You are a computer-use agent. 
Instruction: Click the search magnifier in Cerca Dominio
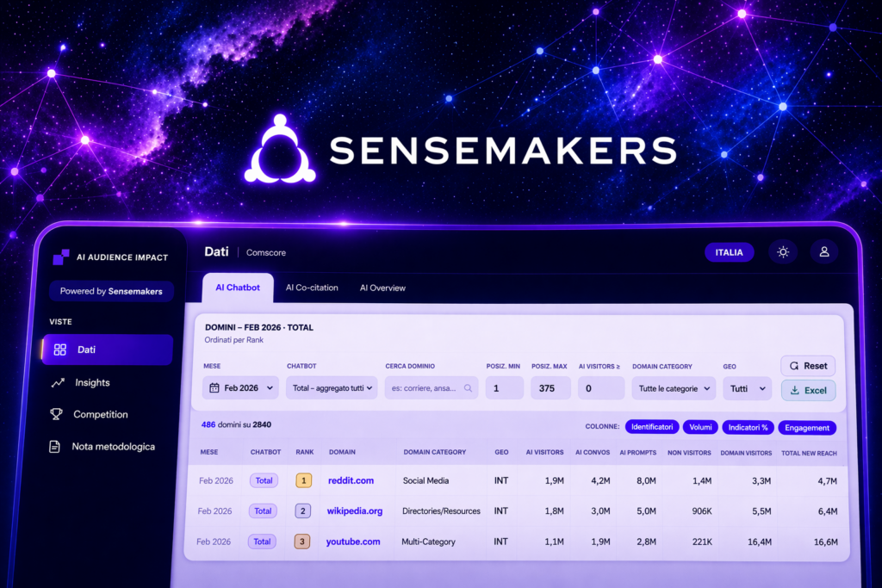tap(469, 388)
